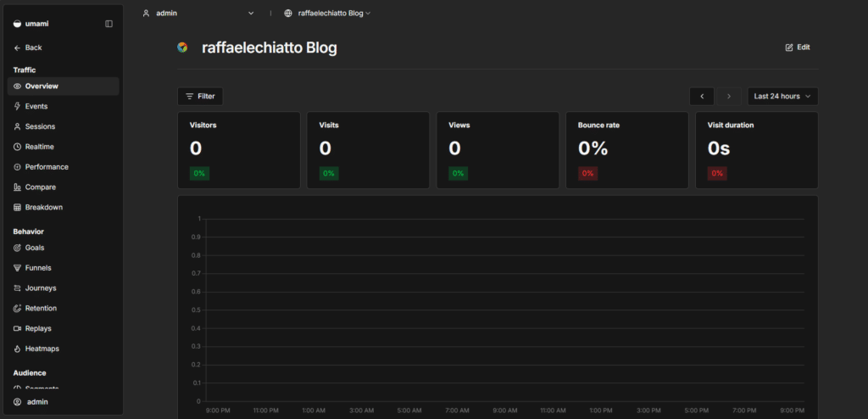868x419 pixels.
Task: Click the Back arrow icon
Action: click(17, 47)
